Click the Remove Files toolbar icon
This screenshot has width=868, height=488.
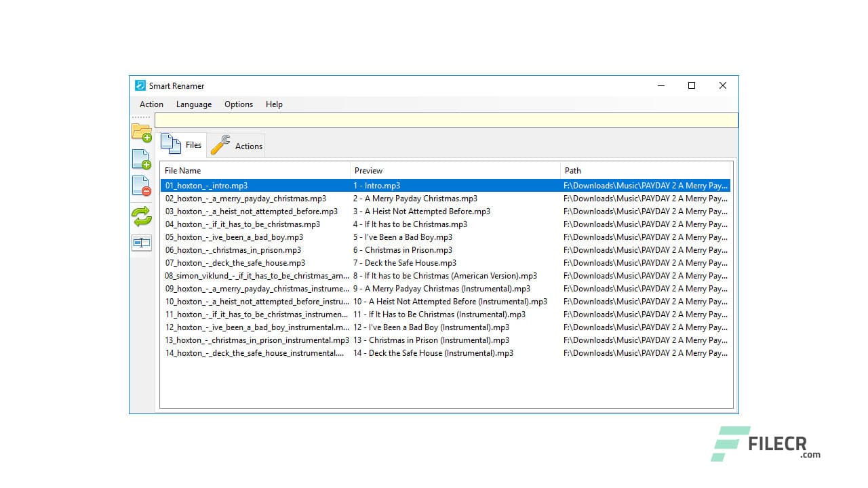click(142, 185)
